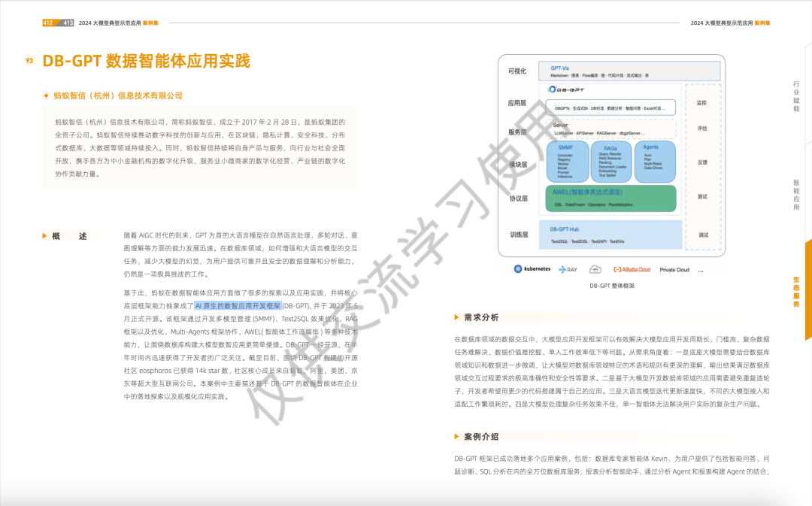Screen dimensions: 812x506
Task: Click the DB-GPT-Hub training layer box
Action: 611,235
